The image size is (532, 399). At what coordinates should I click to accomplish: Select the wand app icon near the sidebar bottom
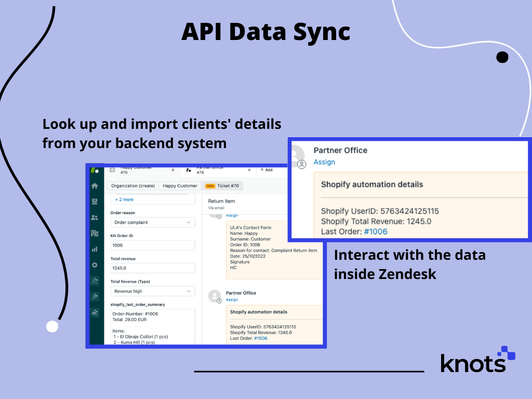[95, 295]
